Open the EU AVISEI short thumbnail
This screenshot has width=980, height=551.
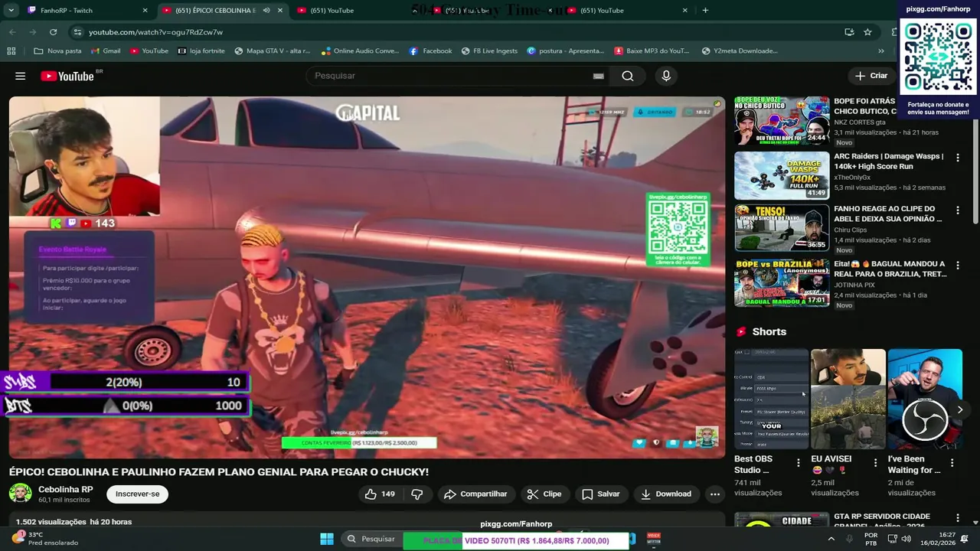(848, 399)
